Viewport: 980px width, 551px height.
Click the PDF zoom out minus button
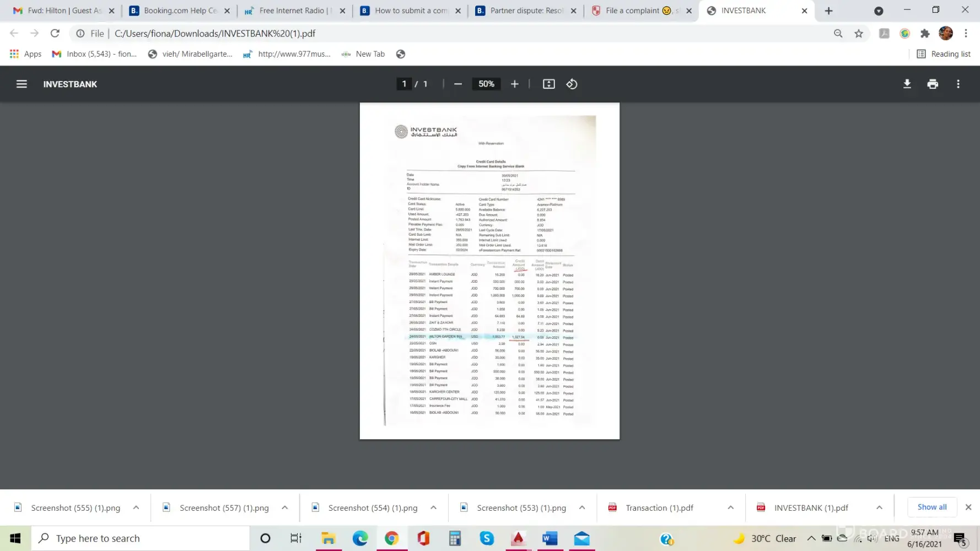point(457,84)
